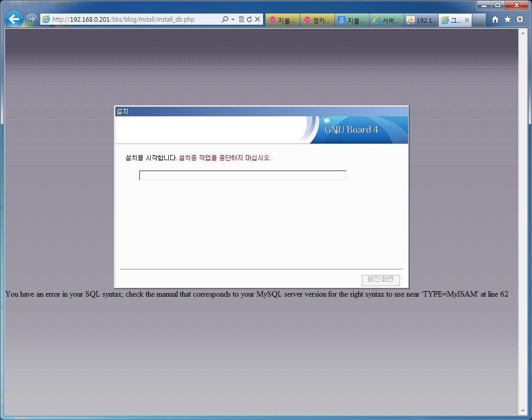Open the Home icon in the browser toolbar
The width and height of the screenshot is (532, 420).
(x=495, y=19)
